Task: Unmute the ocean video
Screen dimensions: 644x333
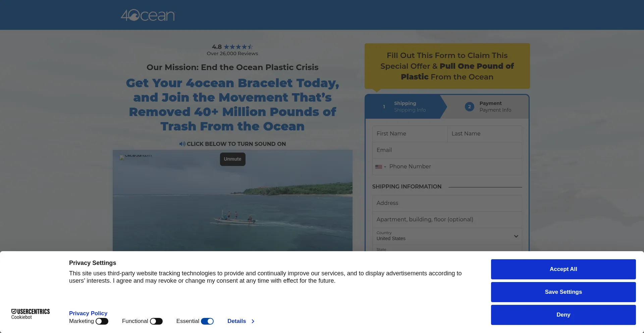Action: pos(232,159)
